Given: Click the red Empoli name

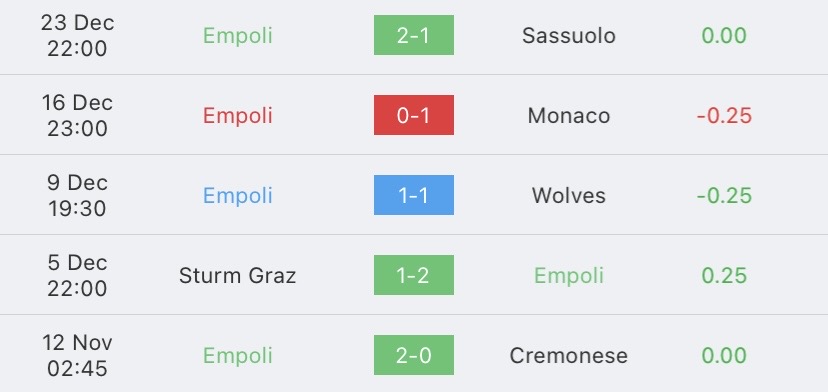Looking at the screenshot, I should click(238, 116).
